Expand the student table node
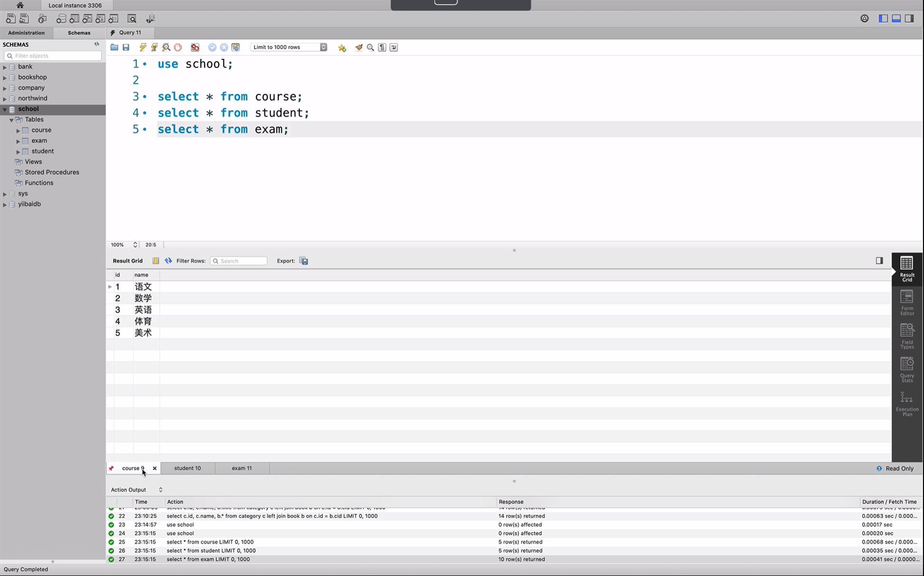Screen dimensions: 924x576 [x=18, y=152]
